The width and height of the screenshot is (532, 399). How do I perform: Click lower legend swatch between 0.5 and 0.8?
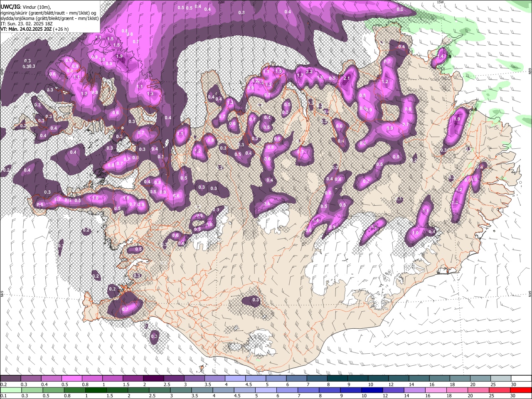pyautogui.click(x=53, y=390)
